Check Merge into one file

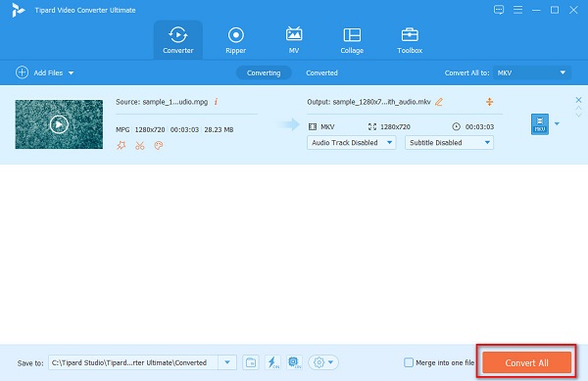[x=409, y=362]
